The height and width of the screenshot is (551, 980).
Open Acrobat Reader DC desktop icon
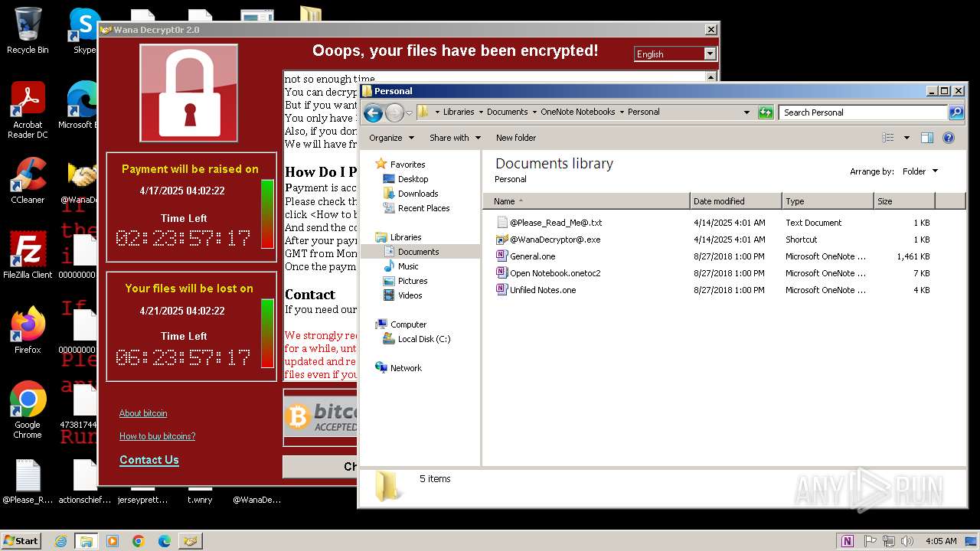pyautogui.click(x=28, y=110)
